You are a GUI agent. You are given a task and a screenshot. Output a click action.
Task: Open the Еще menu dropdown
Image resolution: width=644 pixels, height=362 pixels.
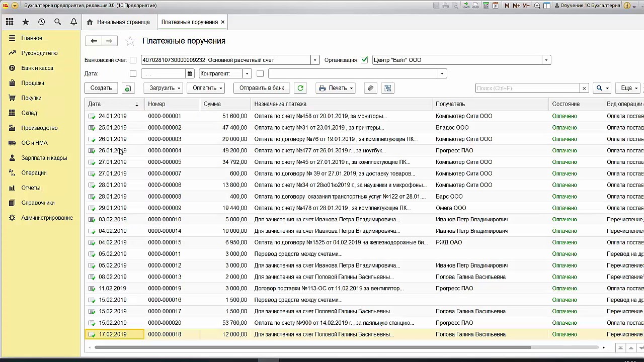tap(629, 88)
